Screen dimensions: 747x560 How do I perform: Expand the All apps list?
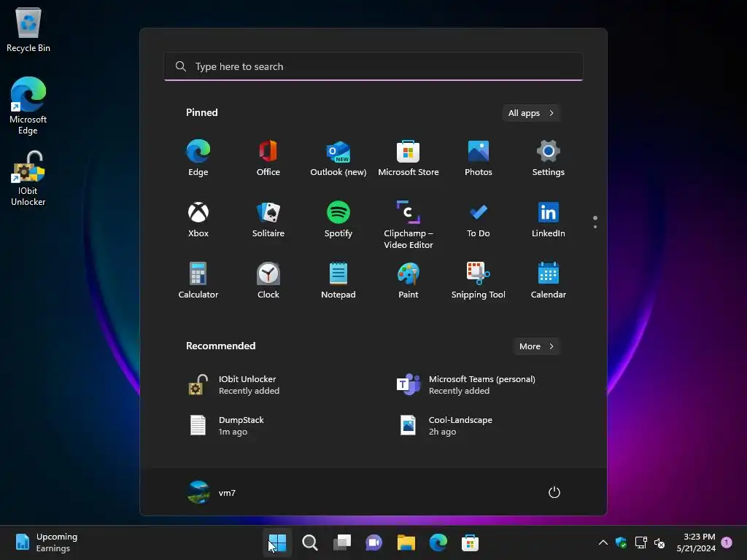pyautogui.click(x=531, y=113)
